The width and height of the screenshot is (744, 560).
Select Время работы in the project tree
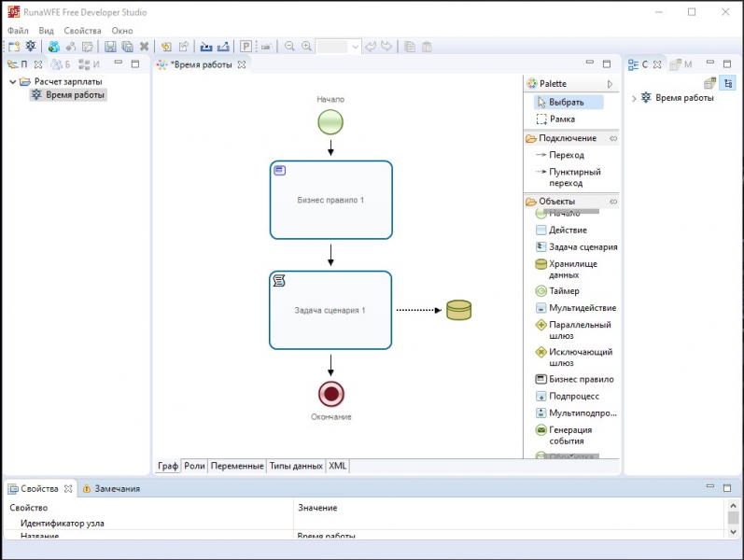click(x=69, y=95)
